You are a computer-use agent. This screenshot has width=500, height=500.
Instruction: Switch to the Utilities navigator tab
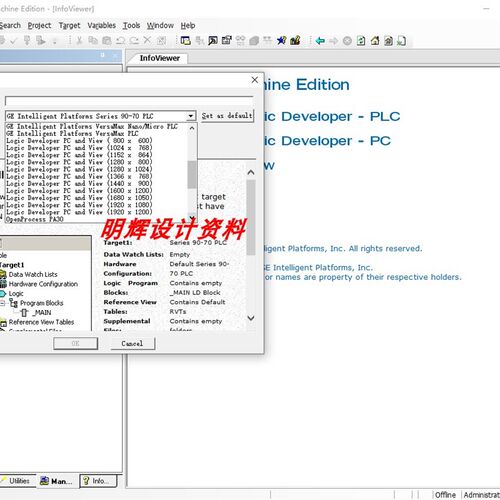(x=17, y=481)
